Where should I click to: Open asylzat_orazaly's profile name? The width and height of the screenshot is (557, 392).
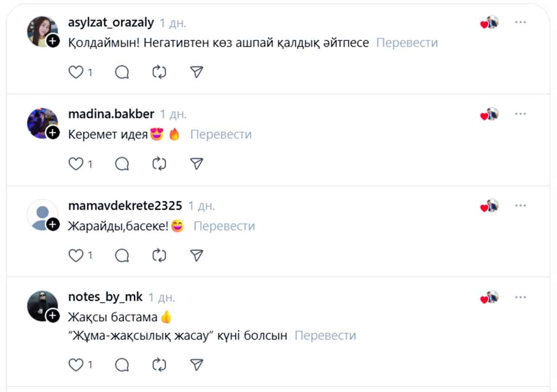point(110,22)
